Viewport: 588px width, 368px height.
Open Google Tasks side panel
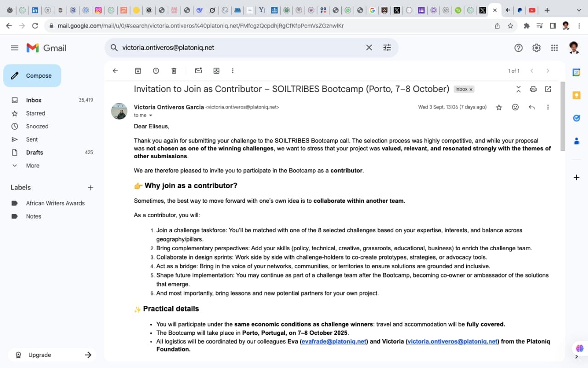pyautogui.click(x=577, y=118)
